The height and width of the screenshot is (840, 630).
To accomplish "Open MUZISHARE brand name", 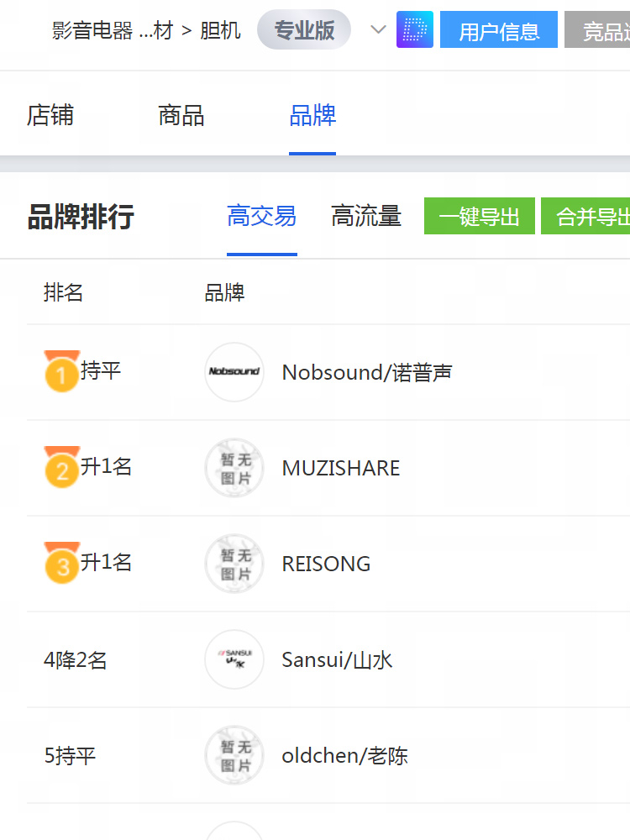I will click(x=341, y=468).
